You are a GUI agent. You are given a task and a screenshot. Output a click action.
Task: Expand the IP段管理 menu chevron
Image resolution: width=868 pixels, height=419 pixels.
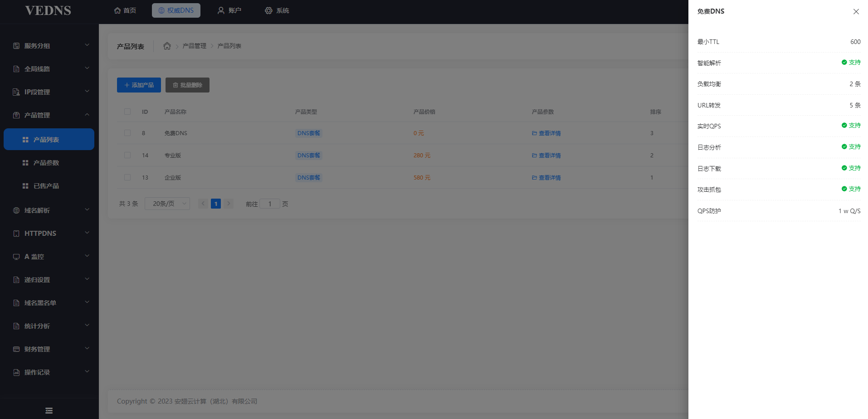point(87,91)
